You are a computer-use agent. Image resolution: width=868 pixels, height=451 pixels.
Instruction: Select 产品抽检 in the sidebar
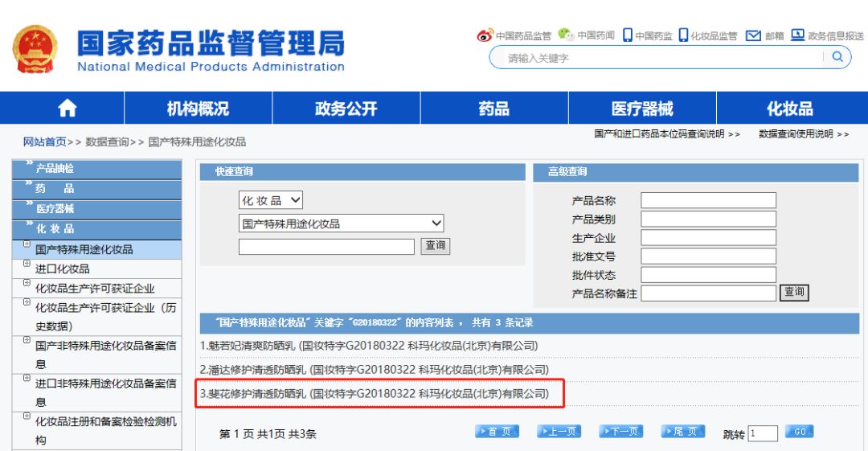tap(97, 169)
